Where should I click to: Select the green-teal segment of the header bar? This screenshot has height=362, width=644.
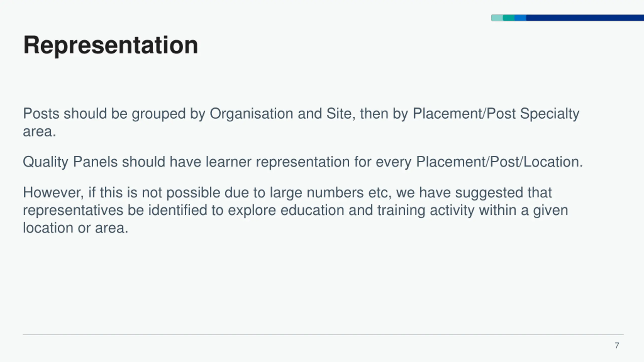[x=509, y=18]
